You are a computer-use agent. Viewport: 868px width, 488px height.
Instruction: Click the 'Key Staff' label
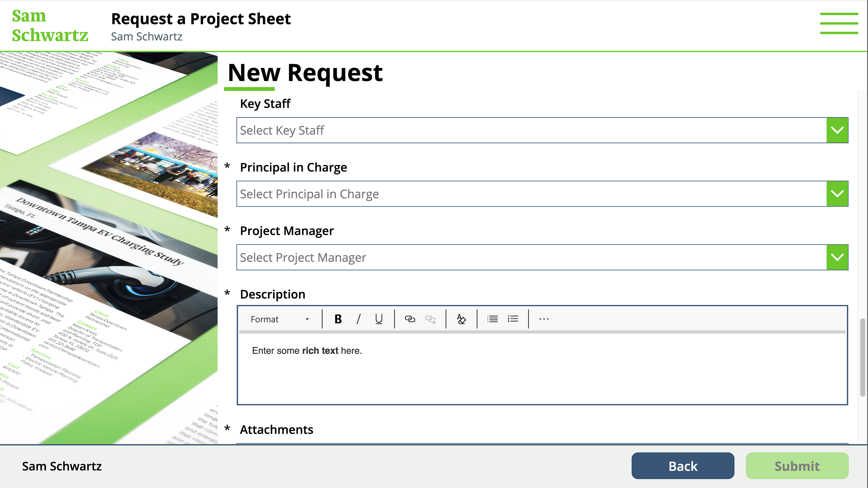[x=265, y=104]
